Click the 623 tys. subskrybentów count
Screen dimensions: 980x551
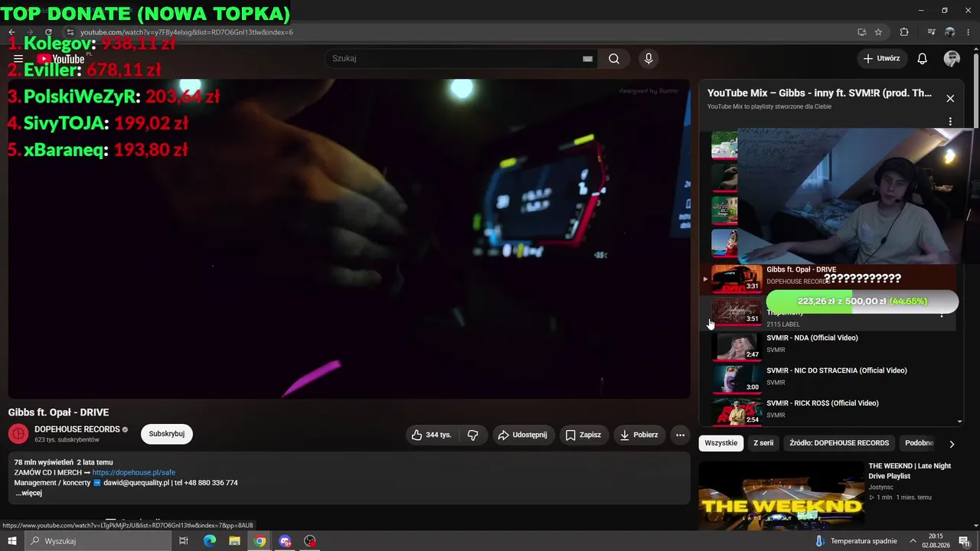pos(67,440)
